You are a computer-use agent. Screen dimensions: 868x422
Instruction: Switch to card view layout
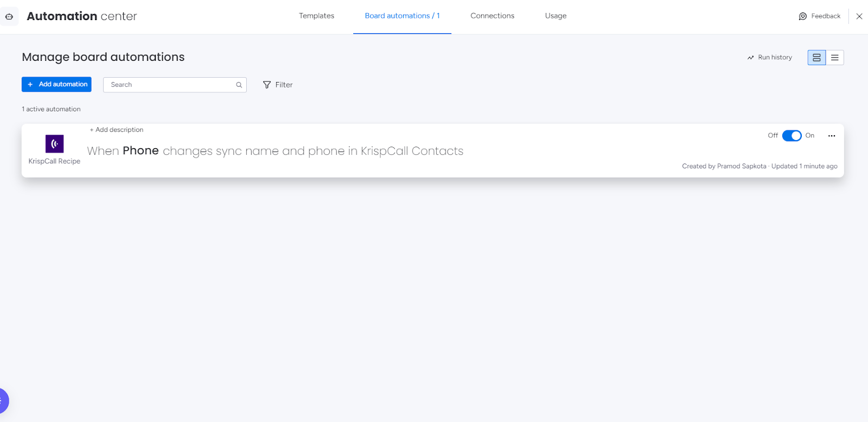click(x=816, y=58)
